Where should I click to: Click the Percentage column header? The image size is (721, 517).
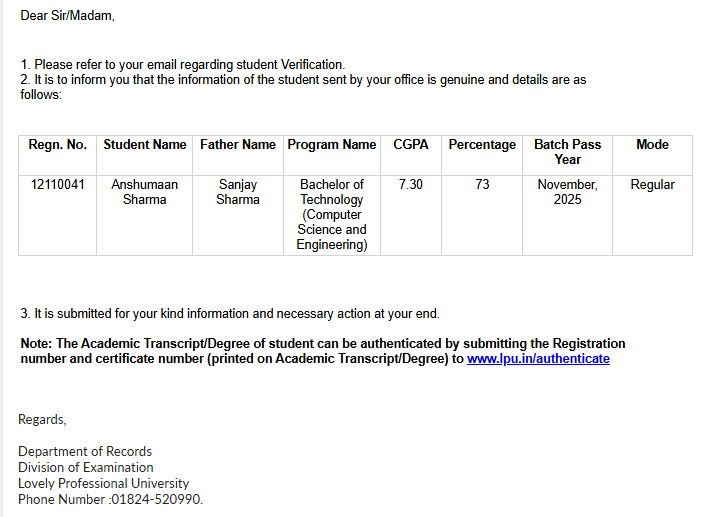(482, 145)
